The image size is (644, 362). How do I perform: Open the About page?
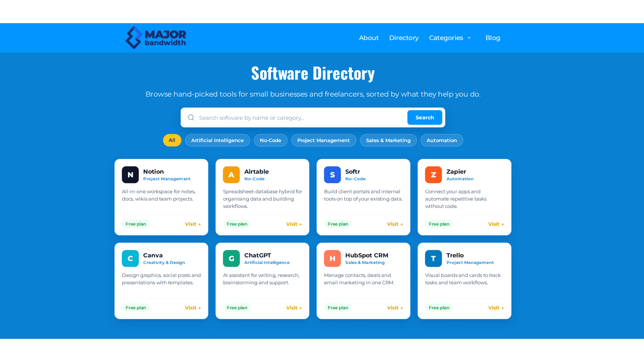tap(369, 38)
